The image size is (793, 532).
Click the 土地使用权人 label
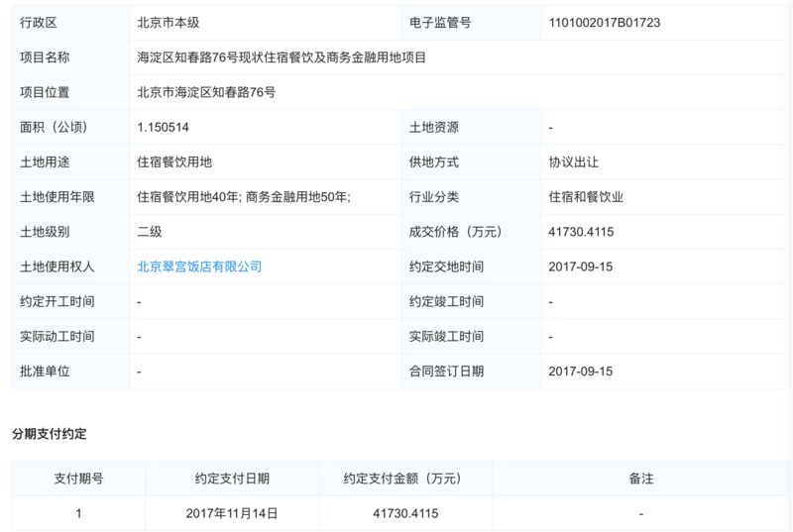pos(57,266)
